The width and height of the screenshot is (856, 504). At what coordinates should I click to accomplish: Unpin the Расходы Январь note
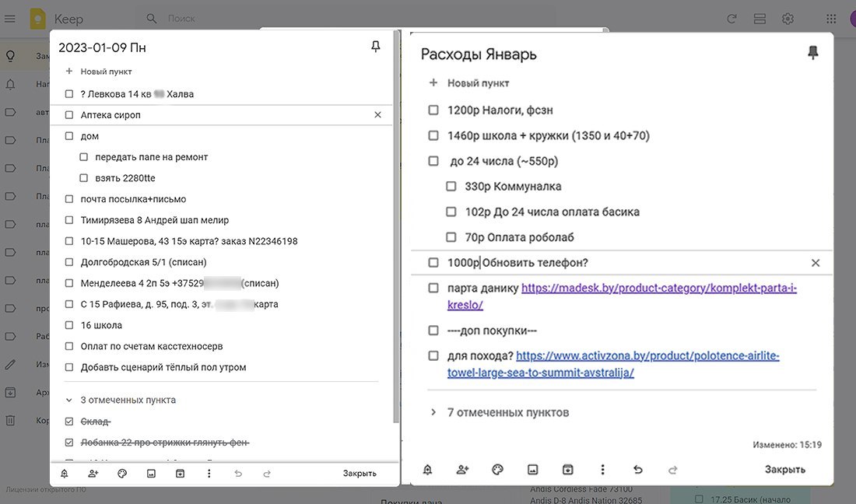pos(813,53)
